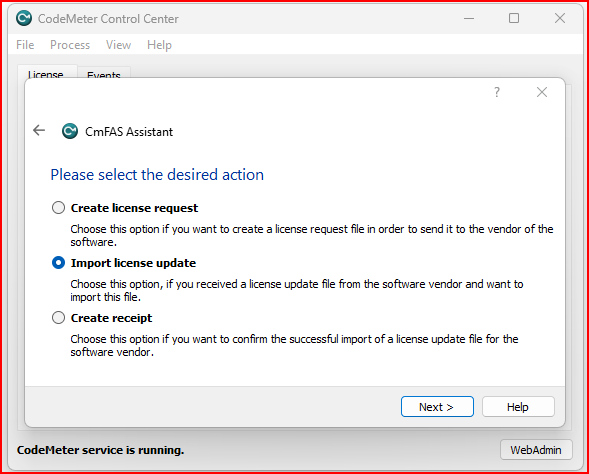Click the Help button beside Next
Viewport: 589px width, 474px height.
pos(518,407)
